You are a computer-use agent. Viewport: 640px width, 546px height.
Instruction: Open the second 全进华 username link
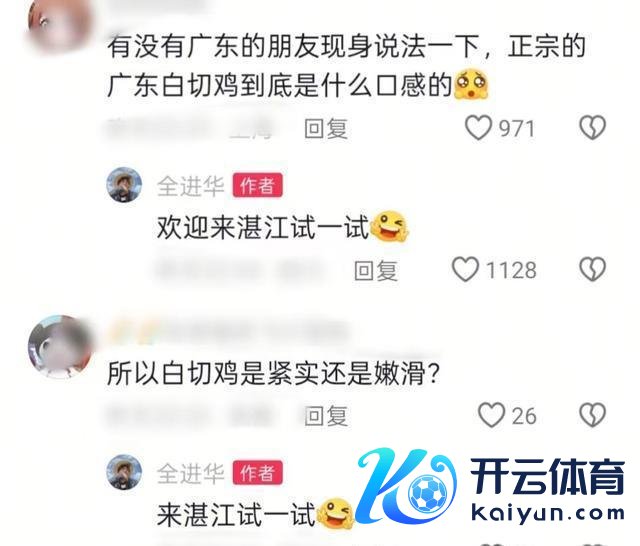[191, 473]
